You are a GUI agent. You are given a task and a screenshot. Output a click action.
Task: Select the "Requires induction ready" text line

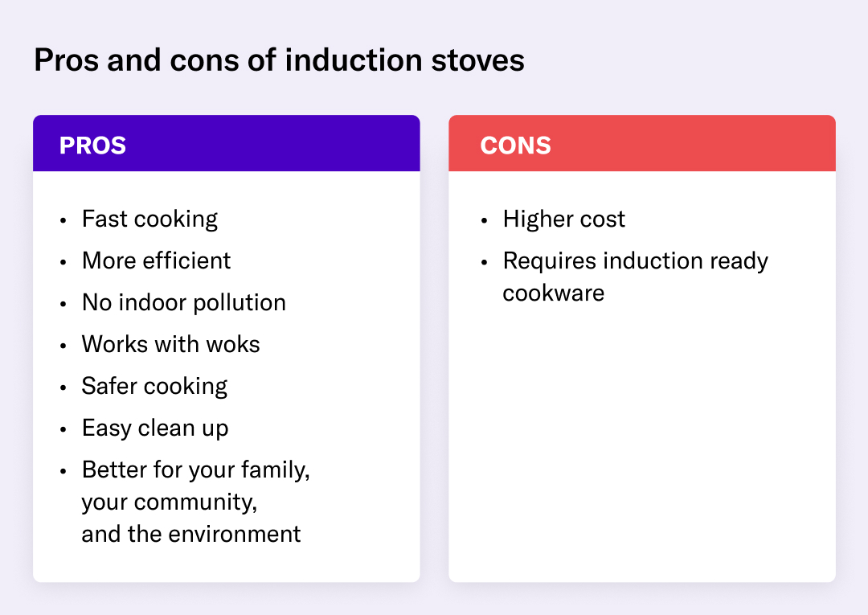635,261
